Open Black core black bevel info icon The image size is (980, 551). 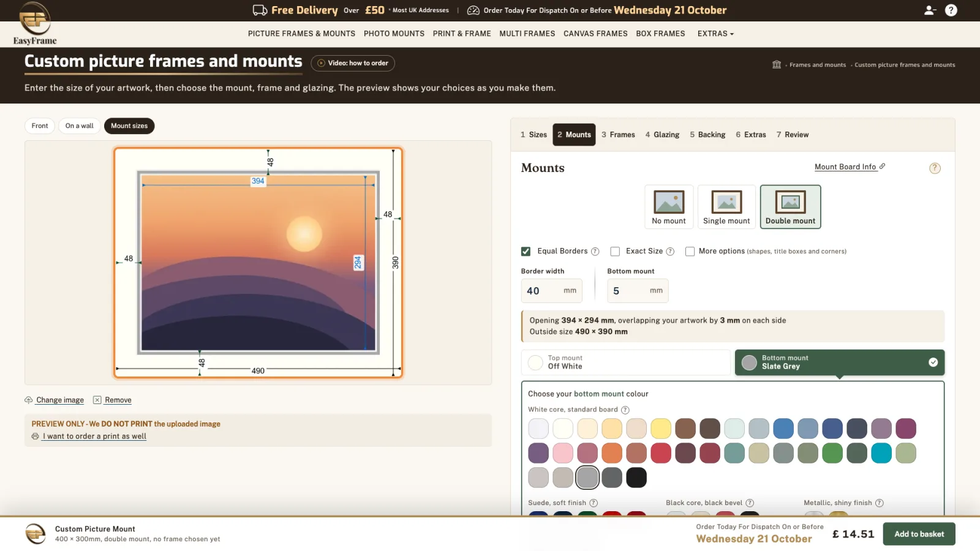click(750, 503)
